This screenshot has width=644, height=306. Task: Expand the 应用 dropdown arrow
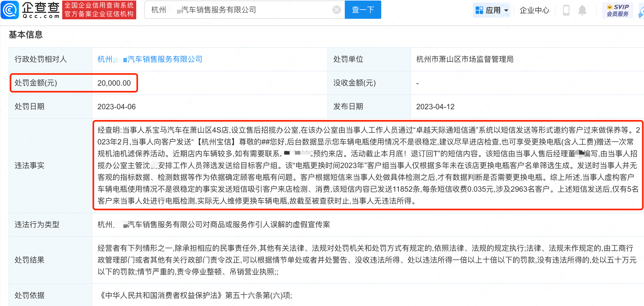click(506, 10)
